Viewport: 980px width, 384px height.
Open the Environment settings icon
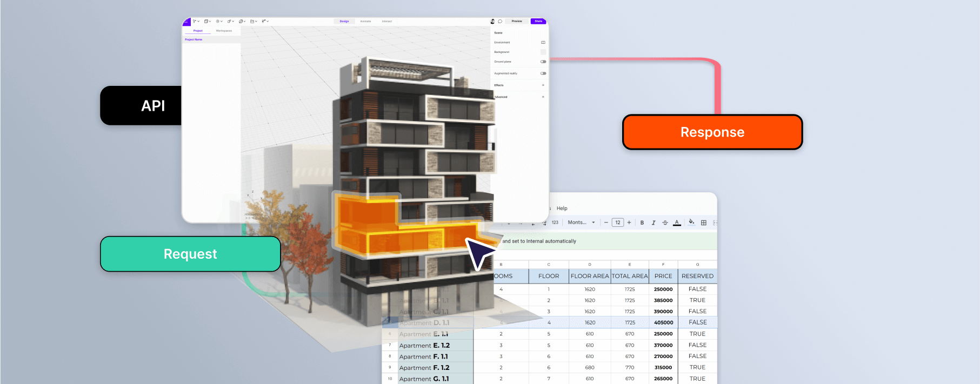click(x=543, y=42)
